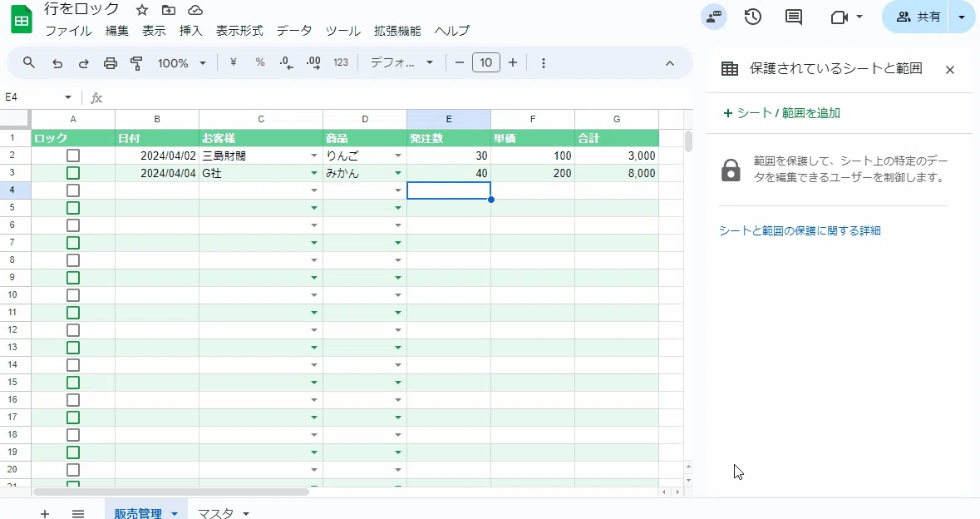Print the spreadsheet
980x519 pixels.
pos(110,63)
